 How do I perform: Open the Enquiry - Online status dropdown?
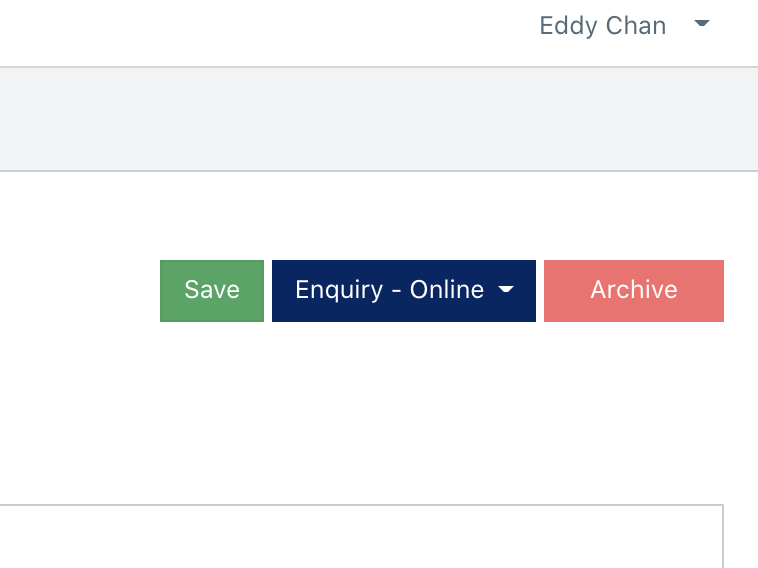click(403, 290)
